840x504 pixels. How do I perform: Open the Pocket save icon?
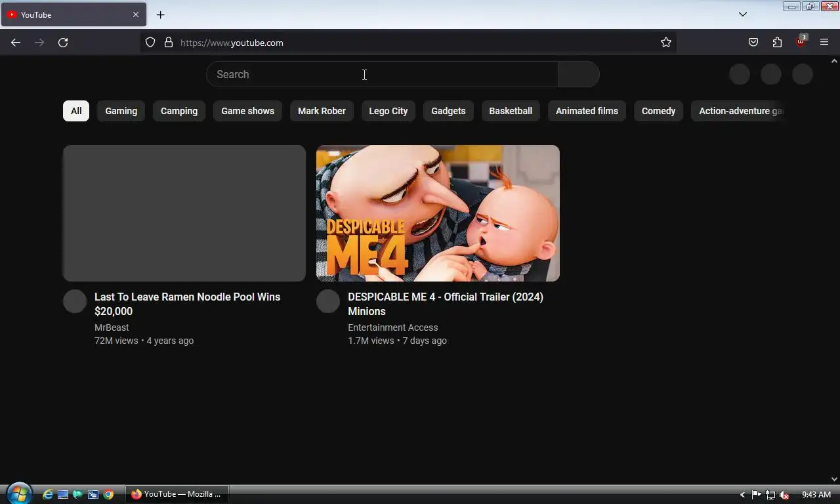point(753,43)
